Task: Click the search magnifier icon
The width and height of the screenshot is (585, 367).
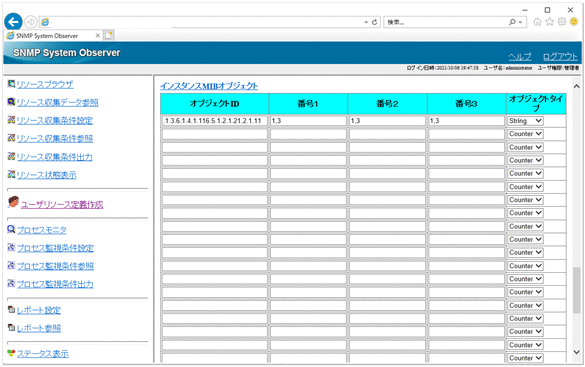Action: coord(513,22)
